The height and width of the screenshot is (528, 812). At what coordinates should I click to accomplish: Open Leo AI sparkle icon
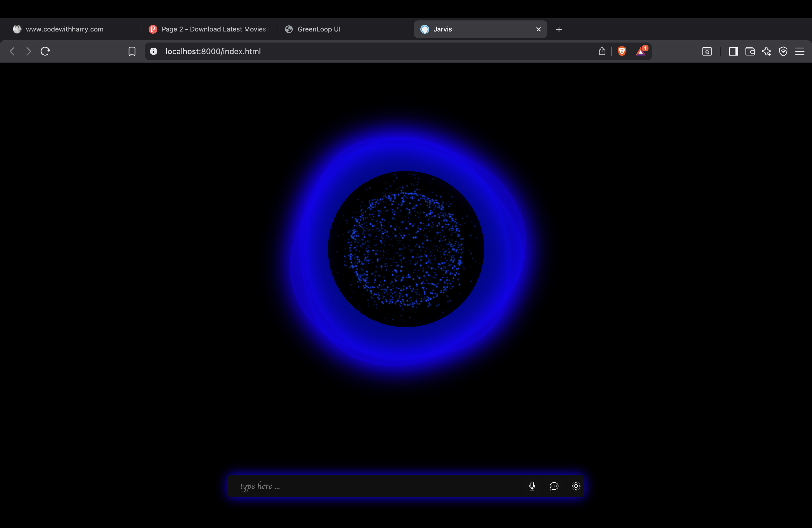[767, 51]
